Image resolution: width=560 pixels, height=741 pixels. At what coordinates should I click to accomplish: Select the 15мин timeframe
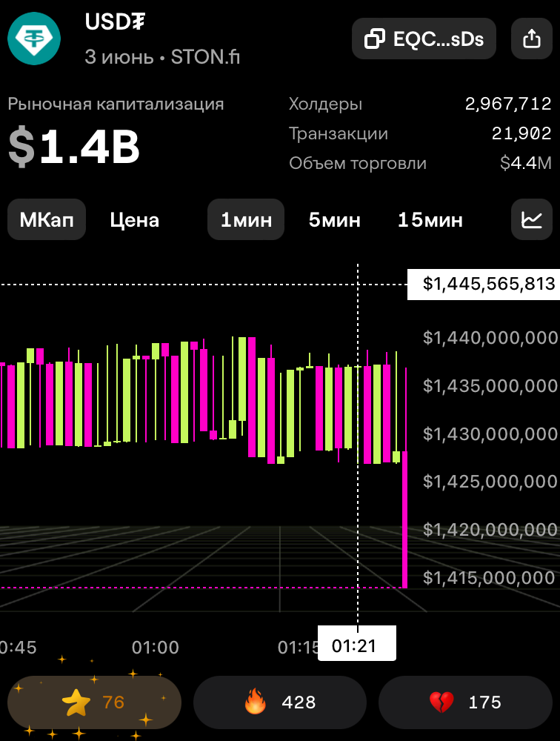(430, 220)
